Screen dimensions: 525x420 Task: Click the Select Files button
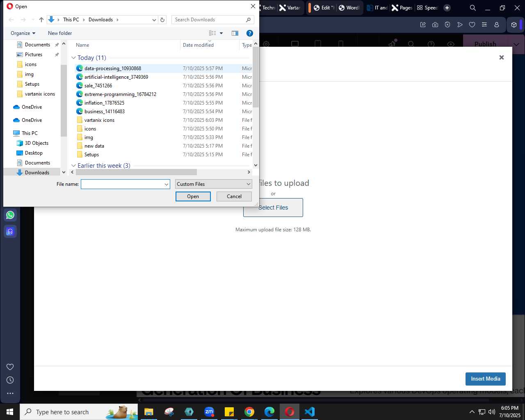(x=273, y=208)
